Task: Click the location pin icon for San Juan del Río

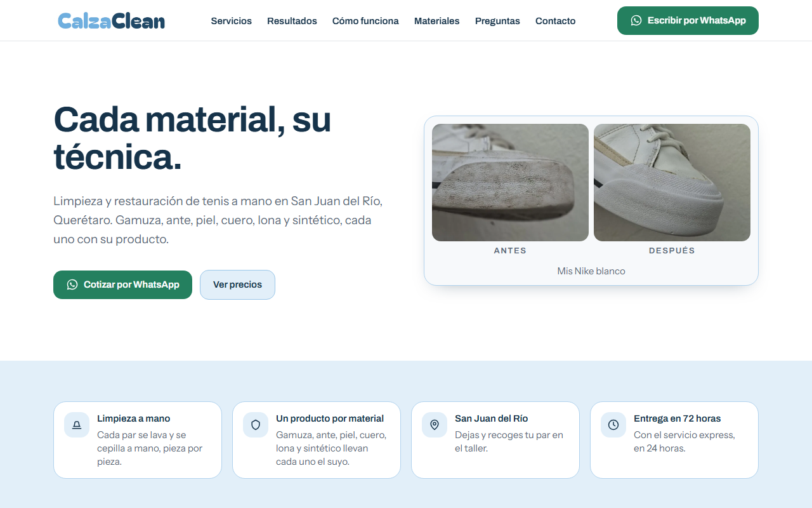Action: point(435,425)
